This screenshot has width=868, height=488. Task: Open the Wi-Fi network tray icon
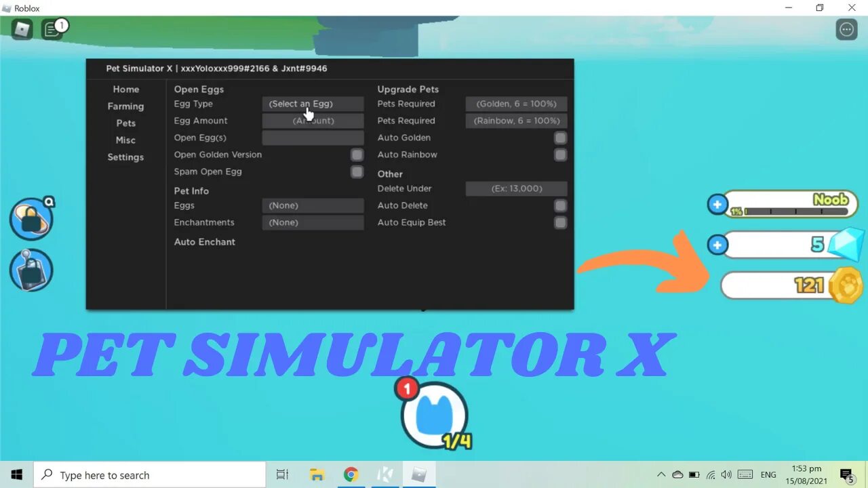[x=711, y=474]
